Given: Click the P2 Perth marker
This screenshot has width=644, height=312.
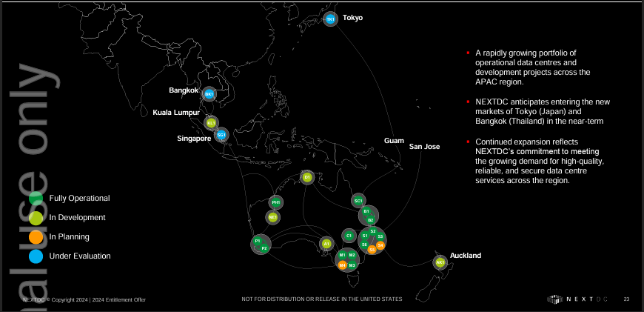Looking at the screenshot, I should tap(264, 248).
